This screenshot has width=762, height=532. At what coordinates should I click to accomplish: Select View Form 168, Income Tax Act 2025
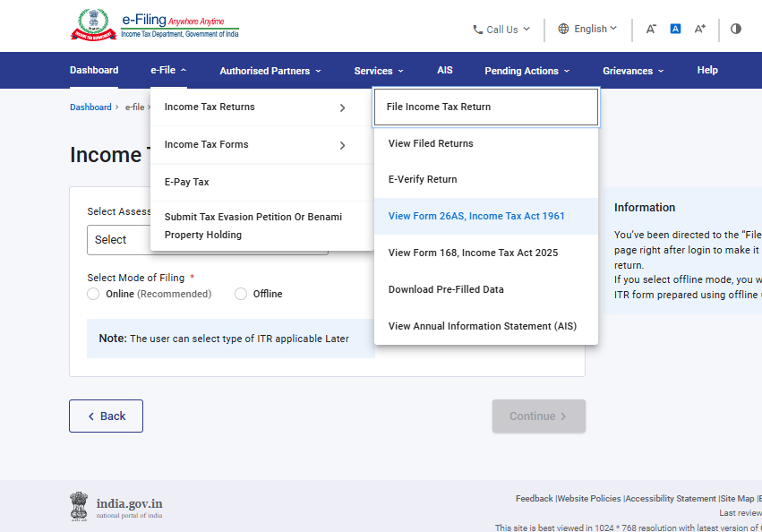486,253
